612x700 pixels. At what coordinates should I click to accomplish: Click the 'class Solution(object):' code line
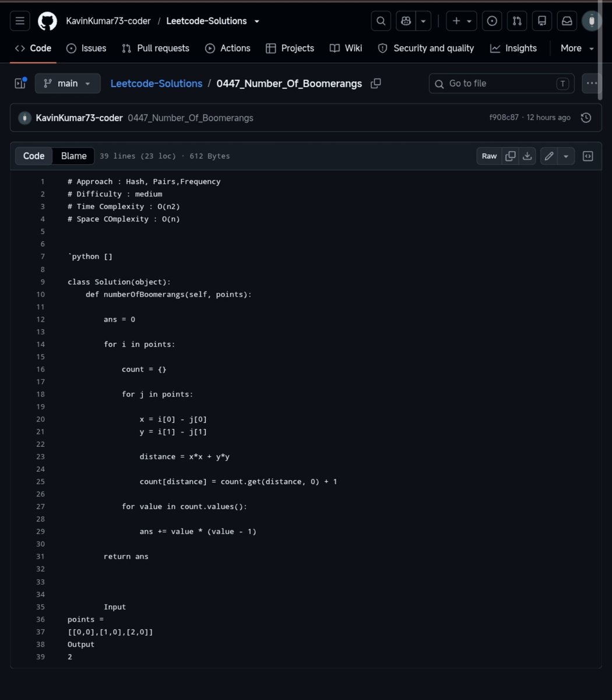coord(119,282)
